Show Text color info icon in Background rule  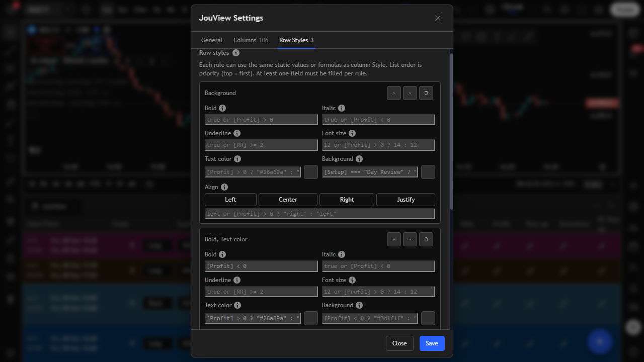(x=237, y=159)
